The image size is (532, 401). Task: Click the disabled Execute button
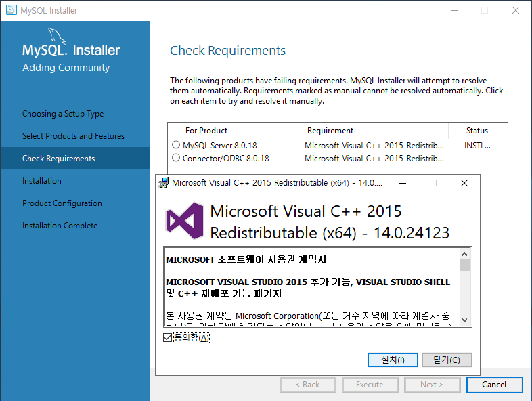(370, 385)
